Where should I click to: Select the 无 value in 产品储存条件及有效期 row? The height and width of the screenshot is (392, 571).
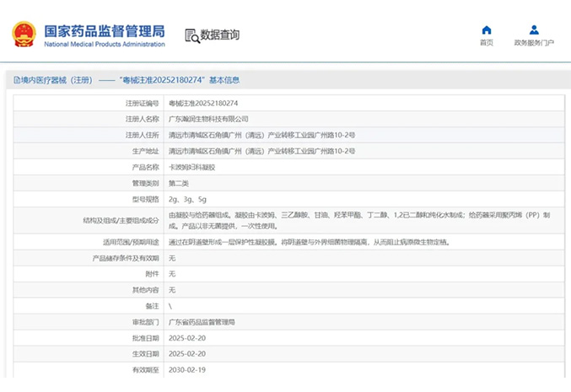coord(172,258)
